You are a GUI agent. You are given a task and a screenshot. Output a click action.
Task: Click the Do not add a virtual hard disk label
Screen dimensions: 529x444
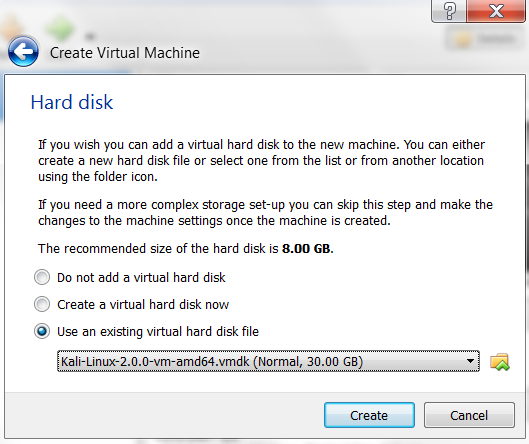pos(141,278)
